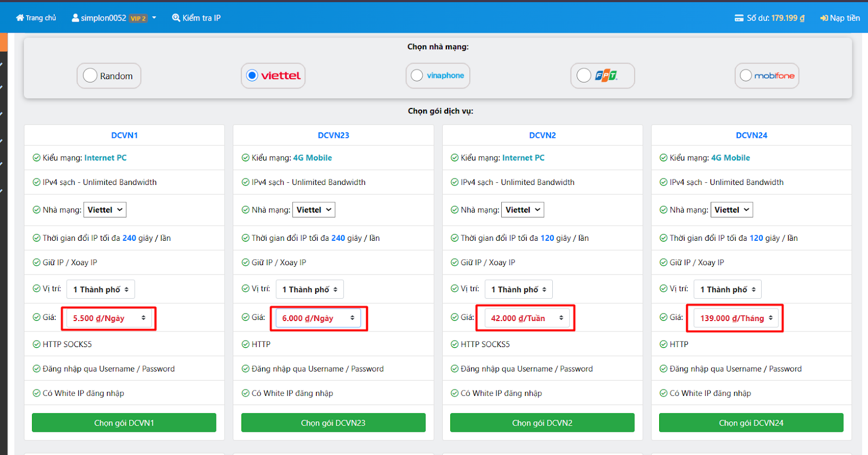Click the wallet card icon beside Số dư
Image resolution: width=868 pixels, height=455 pixels.
pyautogui.click(x=739, y=18)
